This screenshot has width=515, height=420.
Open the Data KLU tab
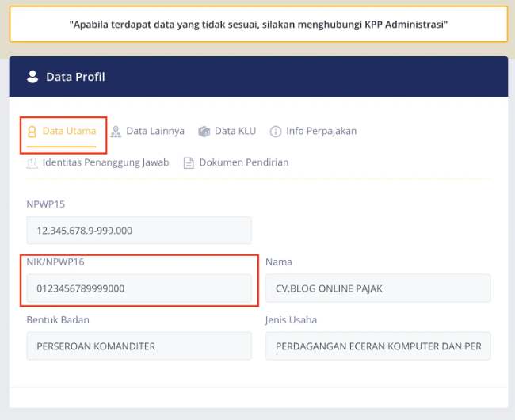(x=227, y=132)
